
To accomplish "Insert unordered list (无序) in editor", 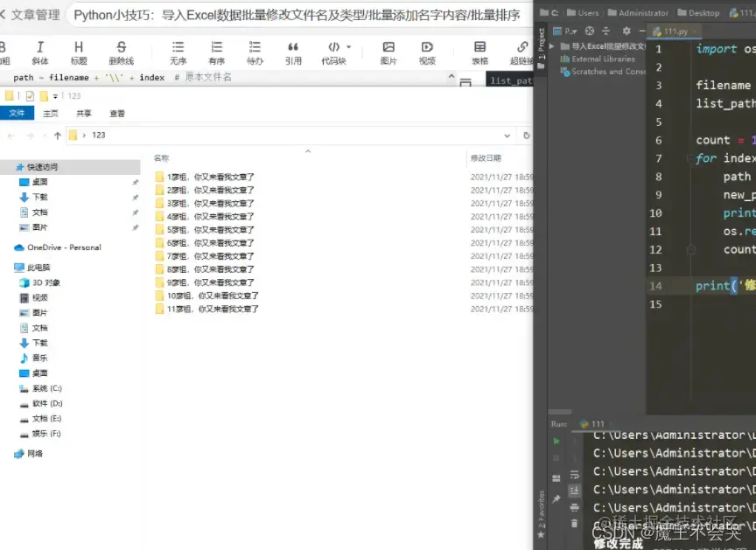I will 178,52.
